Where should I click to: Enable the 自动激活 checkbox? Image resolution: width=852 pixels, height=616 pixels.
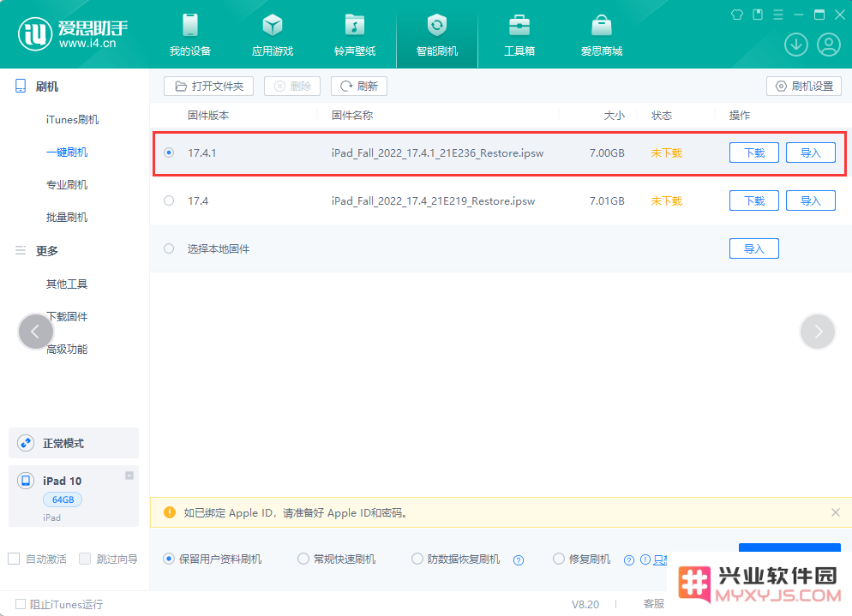pos(14,559)
